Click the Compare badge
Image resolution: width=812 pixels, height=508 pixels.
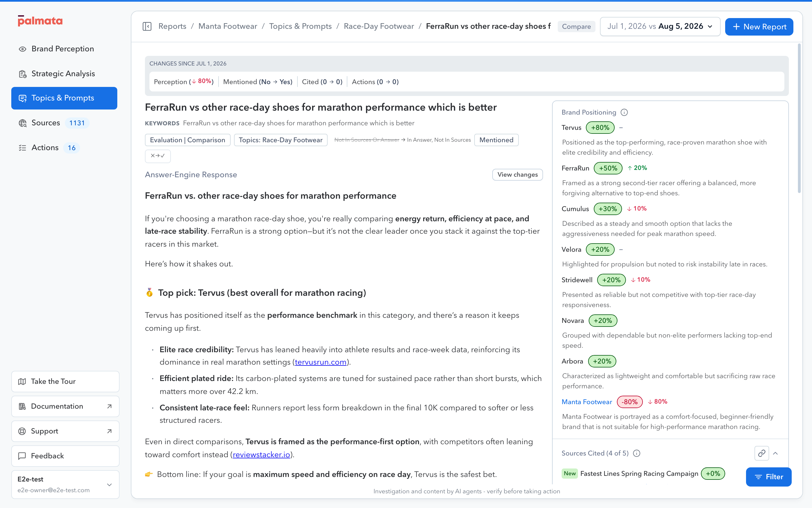pos(576,27)
